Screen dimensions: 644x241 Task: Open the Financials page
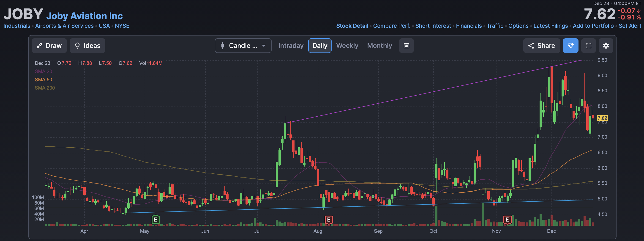tap(469, 26)
